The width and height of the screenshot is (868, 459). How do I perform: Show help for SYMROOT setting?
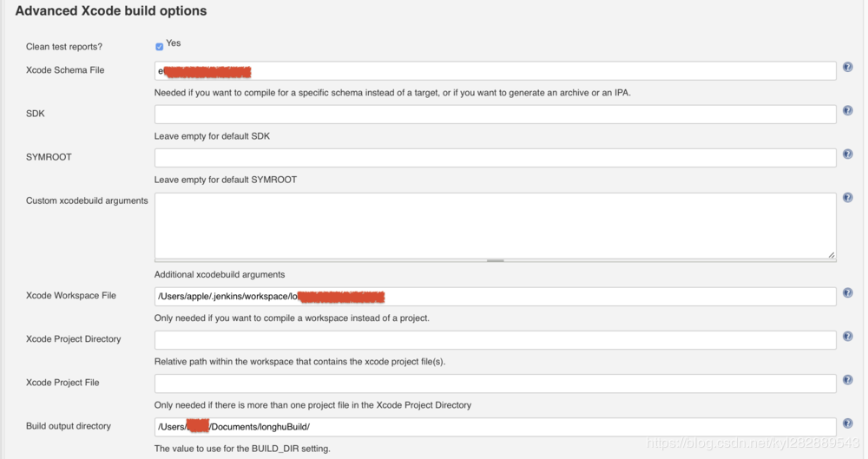click(x=847, y=154)
